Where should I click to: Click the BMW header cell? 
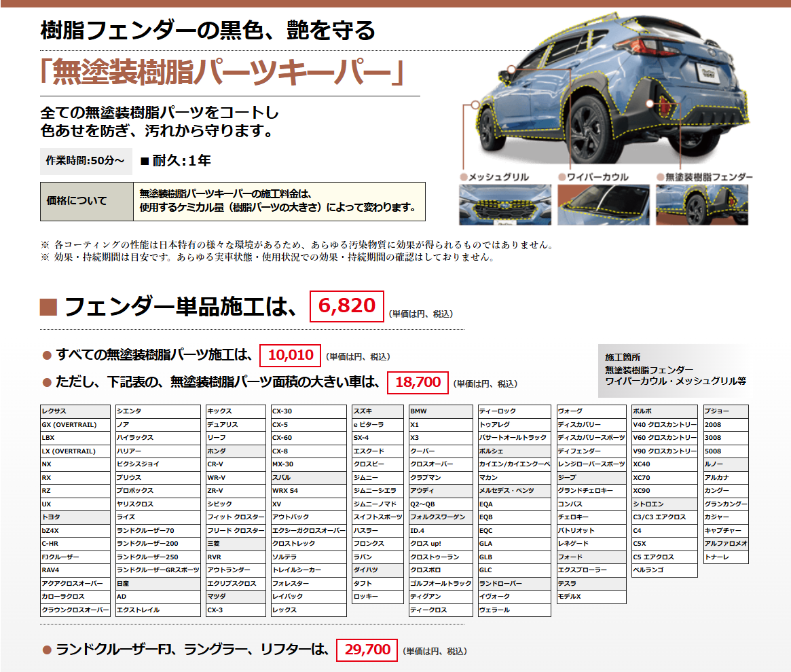point(441,411)
